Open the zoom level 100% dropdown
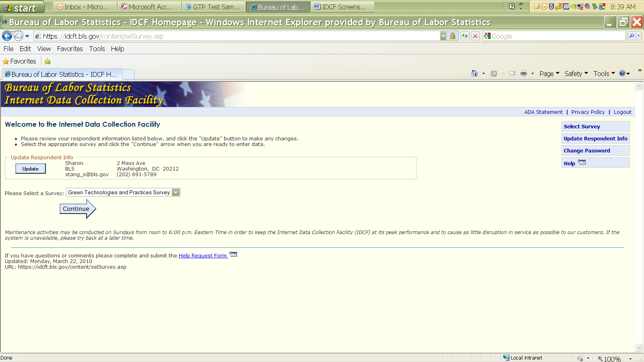Screen dimensions: 644x362 [630, 359]
